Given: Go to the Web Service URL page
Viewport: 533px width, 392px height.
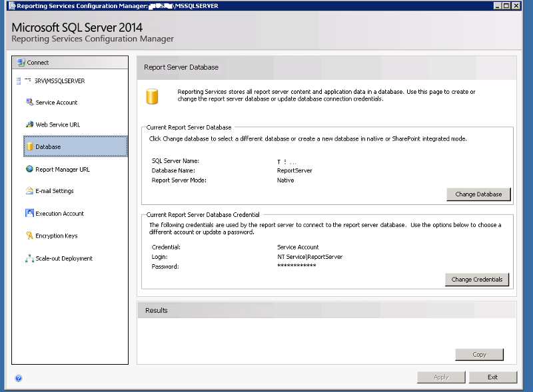Looking at the screenshot, I should click(58, 124).
